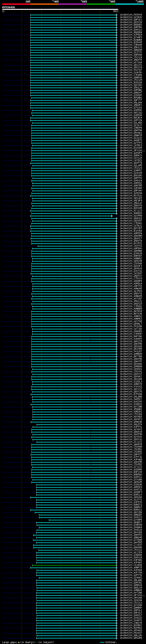The image size is (146, 644).
Task: Open hit UniRef100_P93004
Action: coord(131,15)
